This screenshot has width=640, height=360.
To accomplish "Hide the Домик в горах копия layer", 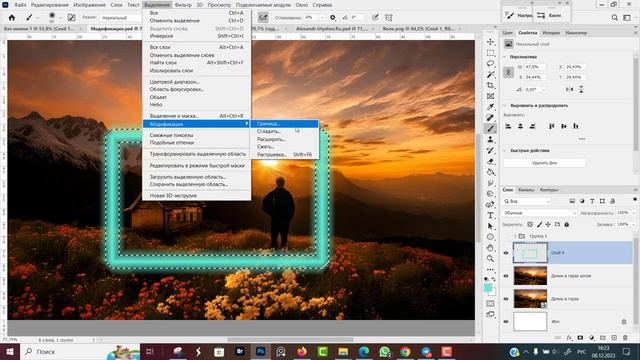I will coord(506,276).
